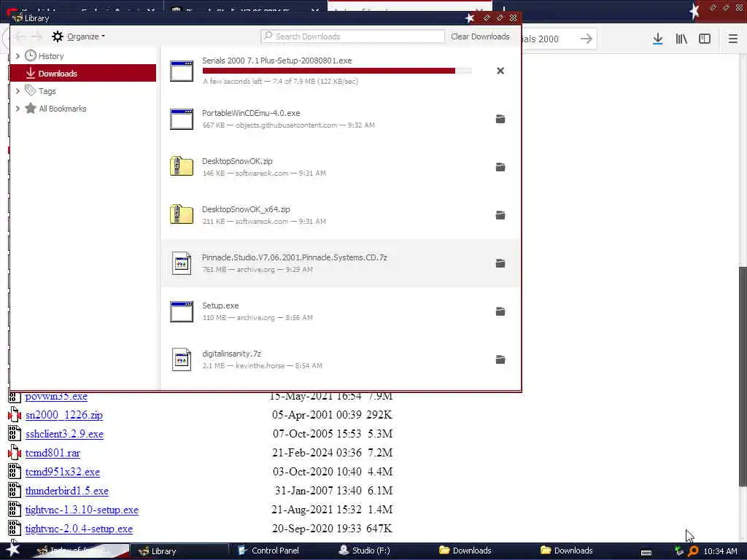Click the browser page vertical scrollbar
Image resolution: width=747 pixels, height=560 pixels.
click(742, 376)
